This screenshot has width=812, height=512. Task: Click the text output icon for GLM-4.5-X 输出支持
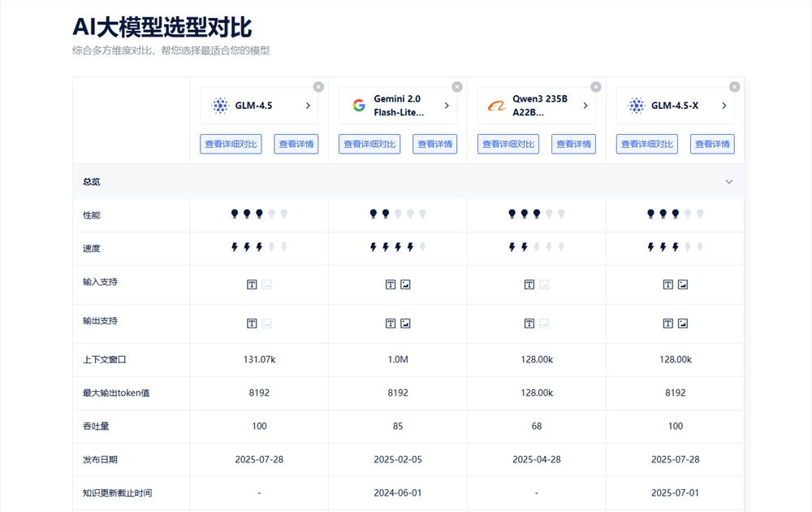(x=668, y=323)
